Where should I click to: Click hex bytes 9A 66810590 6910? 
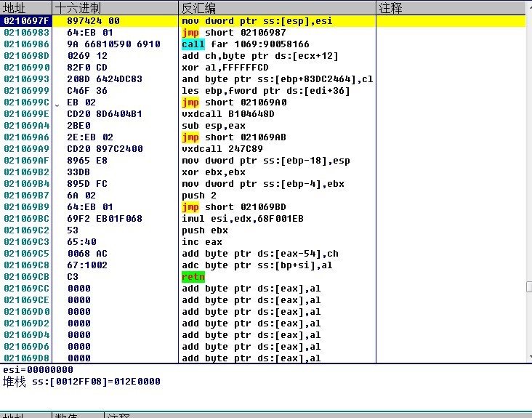(x=113, y=44)
